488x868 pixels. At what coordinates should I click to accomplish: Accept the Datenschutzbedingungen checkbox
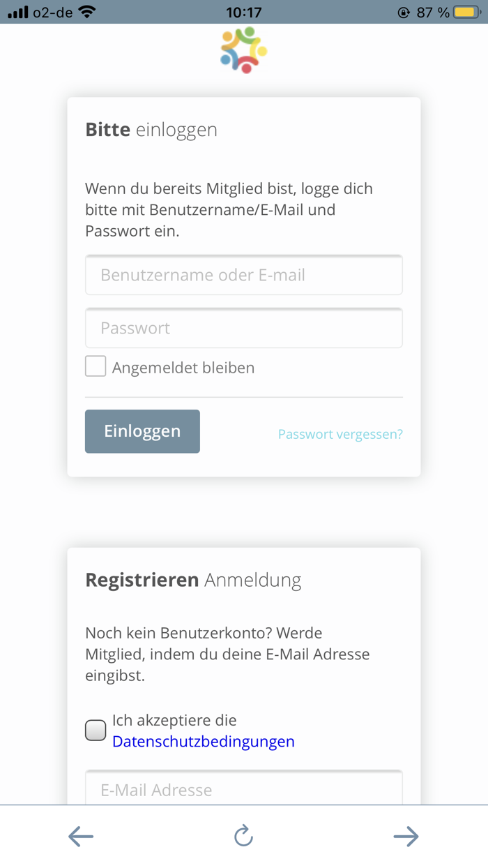96,730
